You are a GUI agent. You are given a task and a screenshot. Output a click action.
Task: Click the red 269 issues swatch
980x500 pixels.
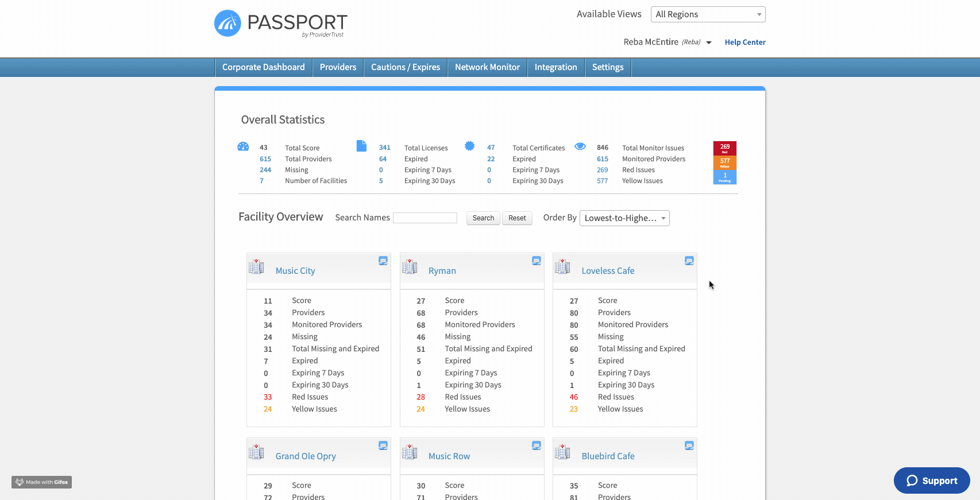pos(725,148)
